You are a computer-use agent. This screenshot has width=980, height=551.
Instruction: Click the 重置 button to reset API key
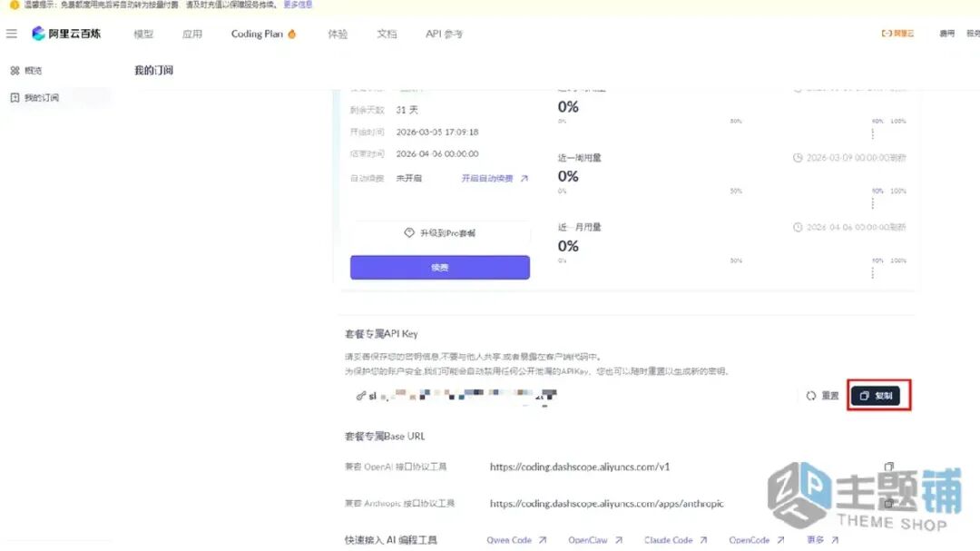[822, 396]
